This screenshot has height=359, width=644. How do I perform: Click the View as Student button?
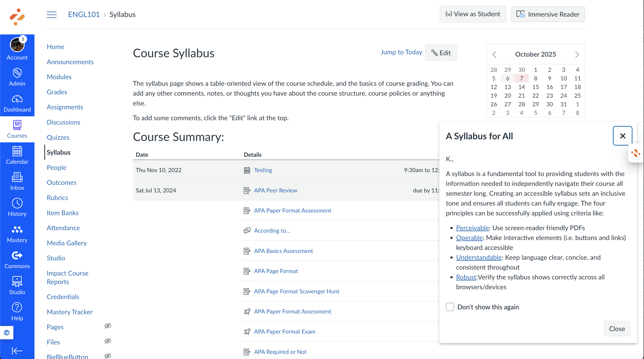coord(473,14)
